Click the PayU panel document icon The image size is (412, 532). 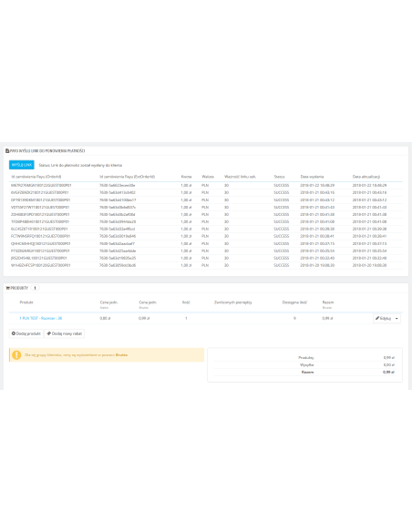point(7,150)
